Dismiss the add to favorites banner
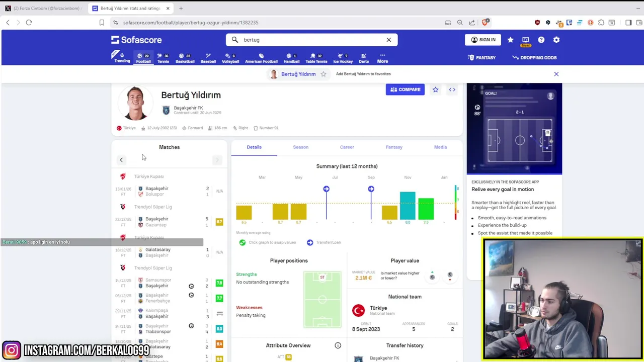The height and width of the screenshot is (362, 644). [x=556, y=74]
